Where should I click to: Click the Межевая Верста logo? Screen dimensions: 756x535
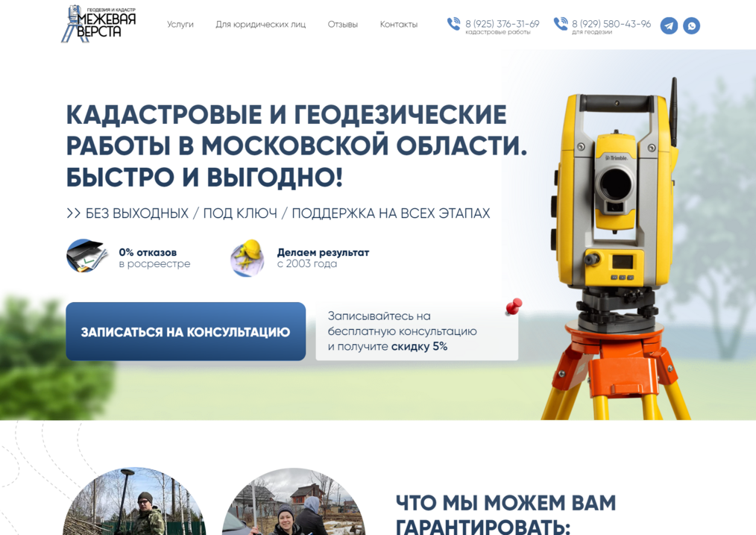(x=99, y=24)
